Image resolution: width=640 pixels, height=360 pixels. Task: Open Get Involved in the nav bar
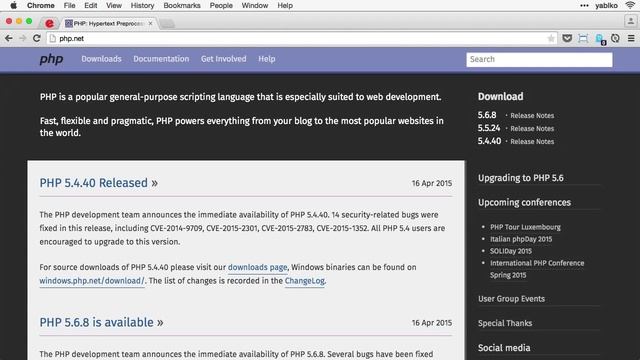click(x=224, y=59)
